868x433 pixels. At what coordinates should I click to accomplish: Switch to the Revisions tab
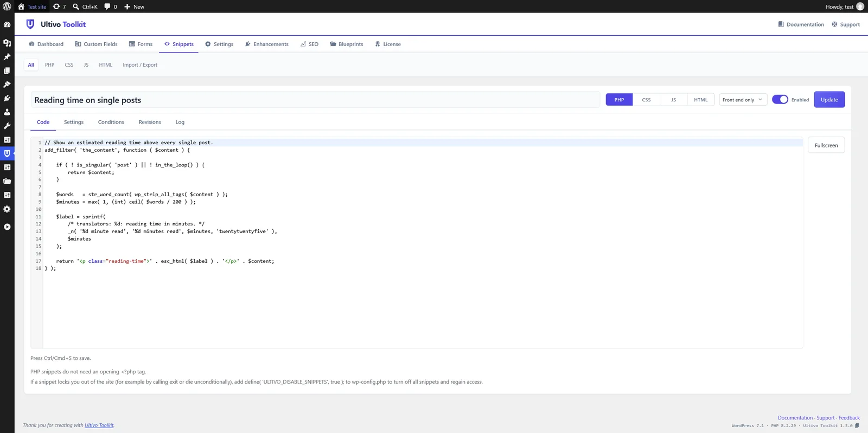pyautogui.click(x=150, y=122)
